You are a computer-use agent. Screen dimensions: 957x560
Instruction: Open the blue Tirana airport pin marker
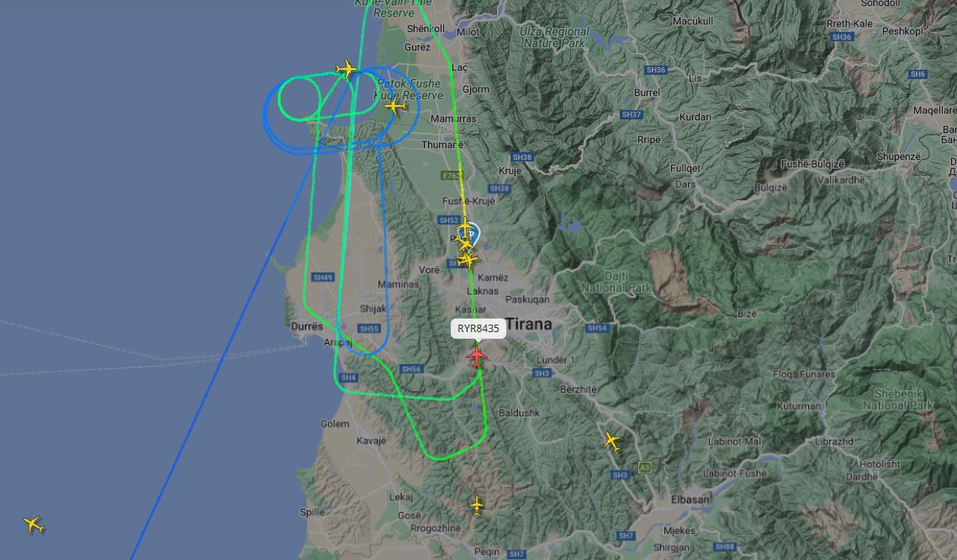(x=473, y=235)
